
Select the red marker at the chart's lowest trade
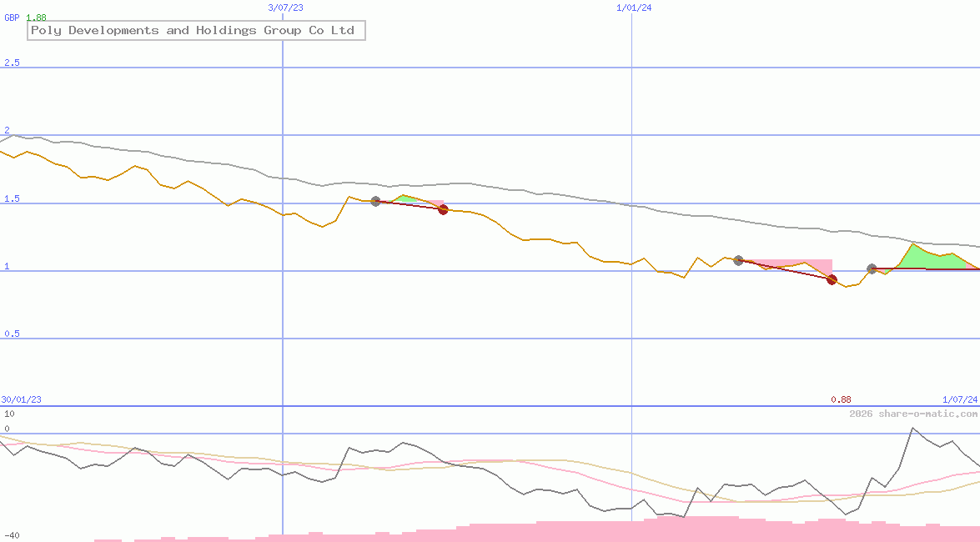point(832,279)
